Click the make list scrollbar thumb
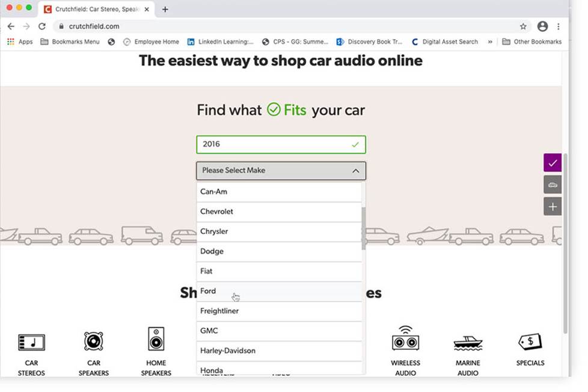 (x=363, y=228)
